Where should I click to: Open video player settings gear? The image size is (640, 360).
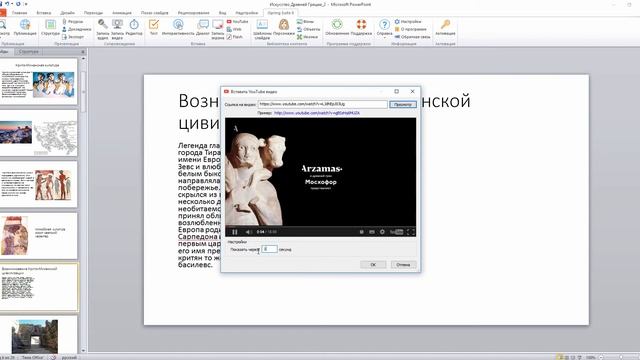(x=382, y=232)
